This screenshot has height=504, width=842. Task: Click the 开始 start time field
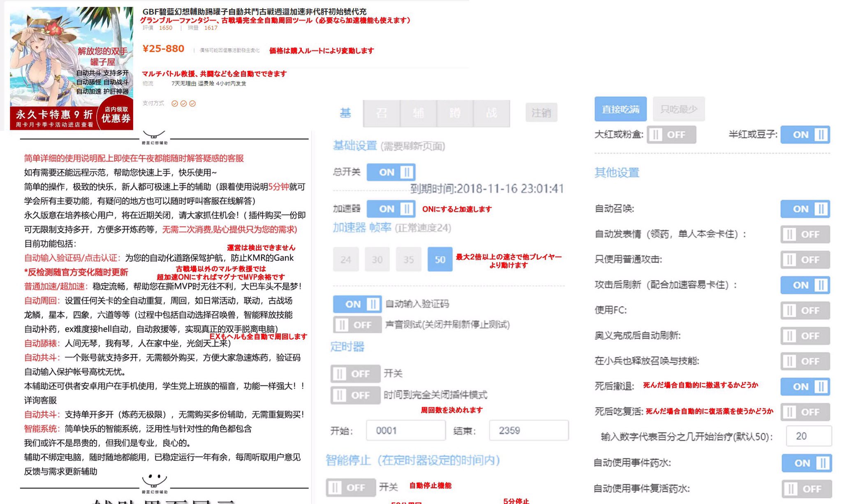(x=406, y=430)
